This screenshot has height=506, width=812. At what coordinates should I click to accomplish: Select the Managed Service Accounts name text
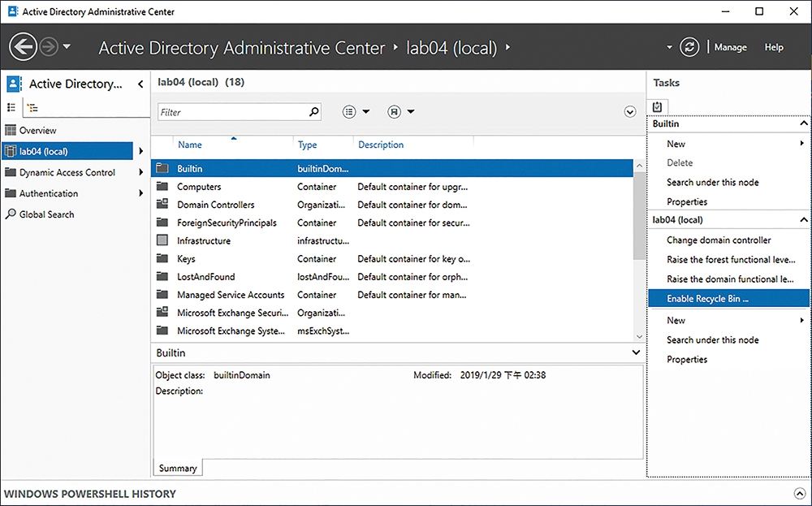point(231,295)
